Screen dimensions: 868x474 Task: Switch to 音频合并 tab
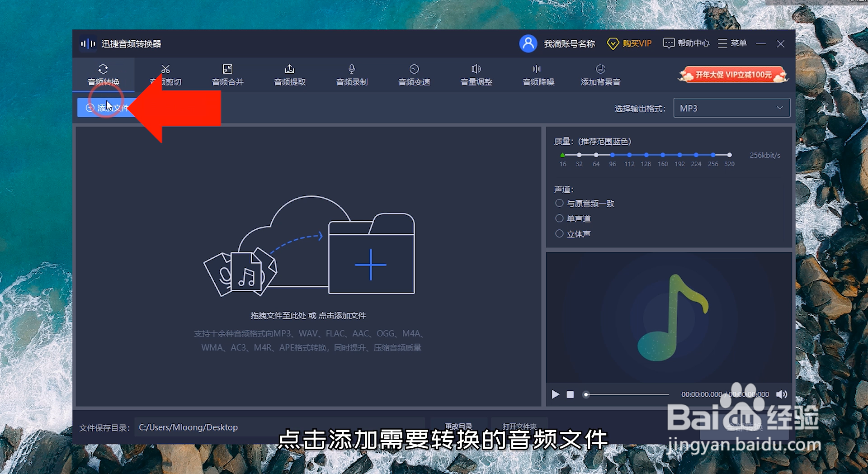227,75
